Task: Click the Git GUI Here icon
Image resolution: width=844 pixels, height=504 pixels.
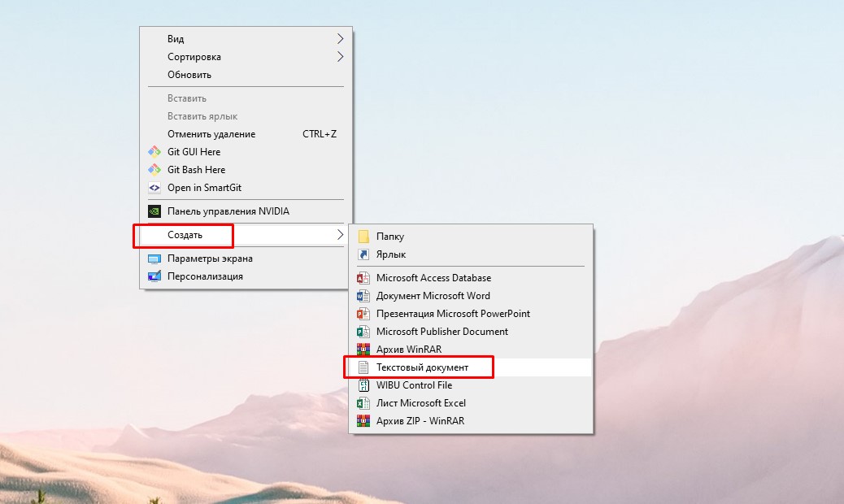Action: pos(154,152)
